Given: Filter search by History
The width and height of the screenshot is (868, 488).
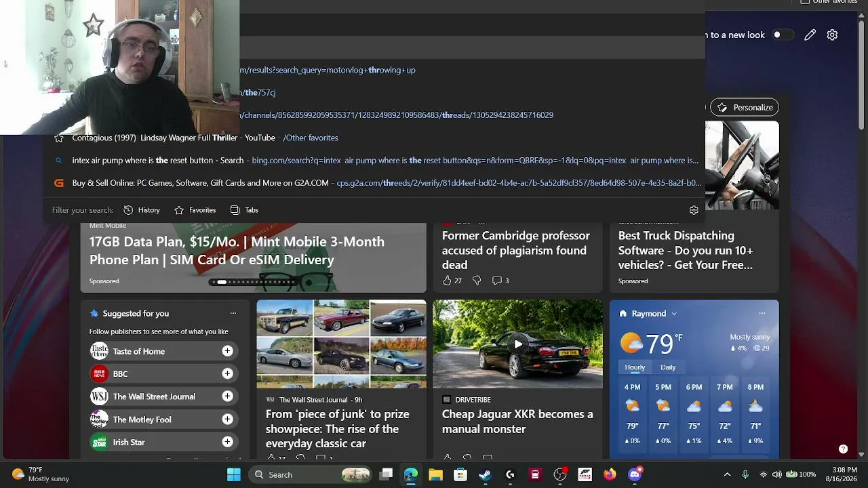Looking at the screenshot, I should pos(142,210).
